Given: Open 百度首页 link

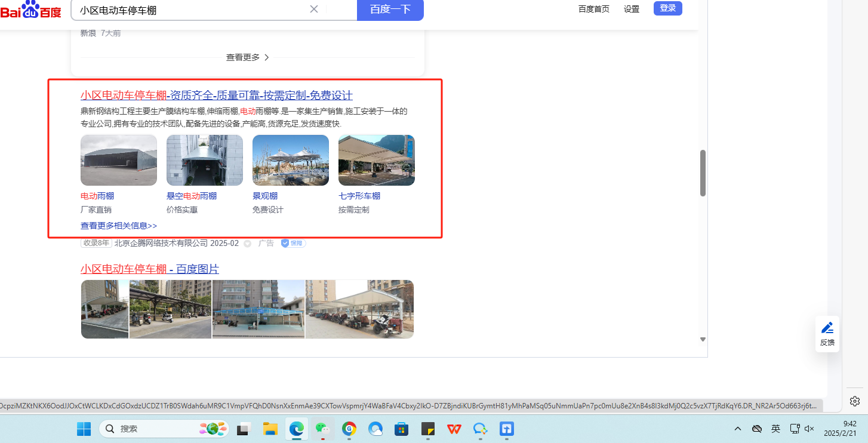Looking at the screenshot, I should coord(594,9).
